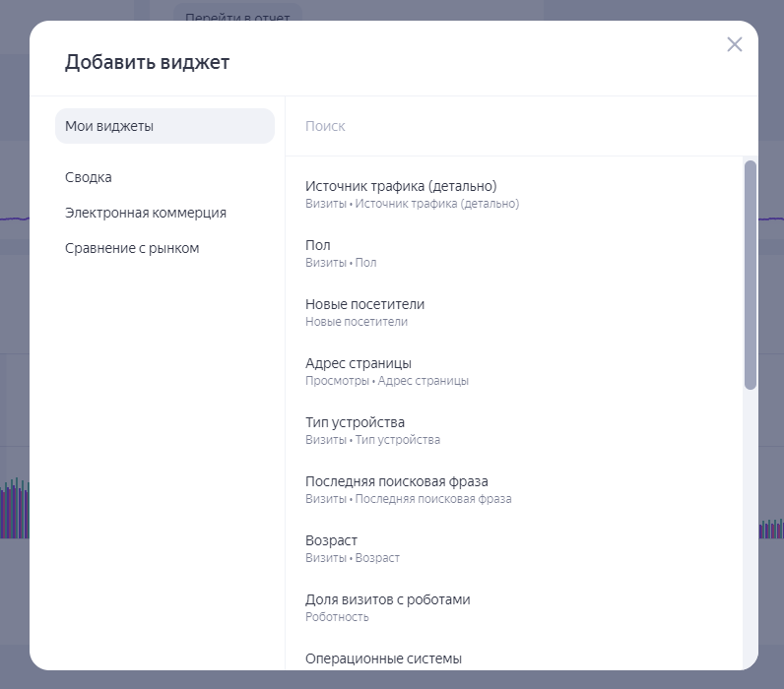Screen dimensions: 784x689
Task: Select the Мои виджеты category
Action: (164, 126)
